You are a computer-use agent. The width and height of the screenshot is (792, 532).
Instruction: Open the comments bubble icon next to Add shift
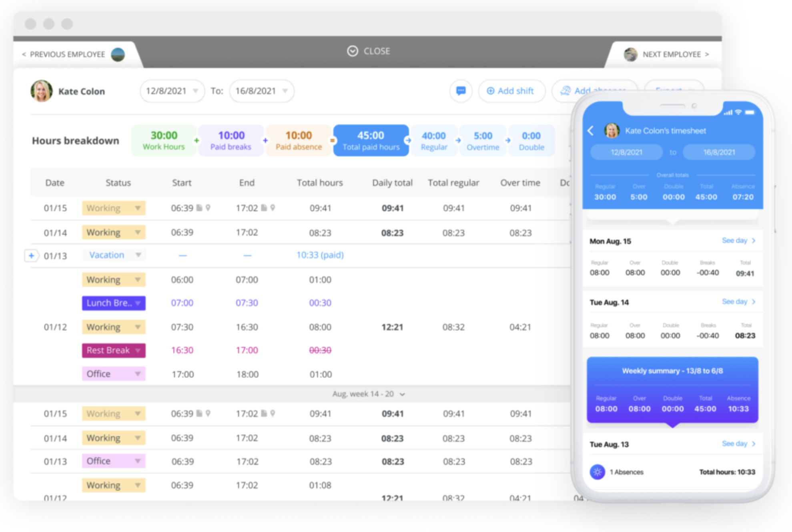click(x=461, y=91)
